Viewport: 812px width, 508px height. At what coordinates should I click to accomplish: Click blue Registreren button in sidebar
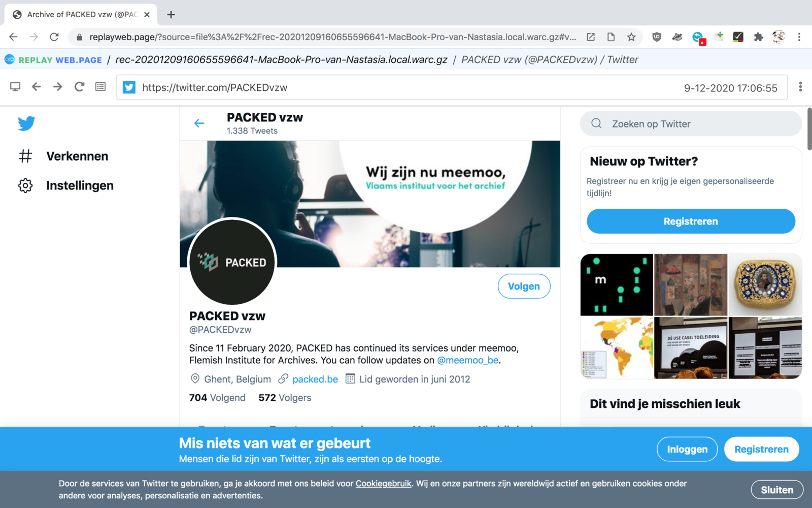[691, 221]
